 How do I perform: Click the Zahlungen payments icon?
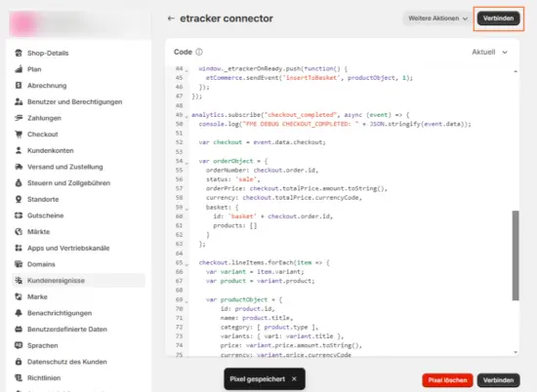coord(19,118)
